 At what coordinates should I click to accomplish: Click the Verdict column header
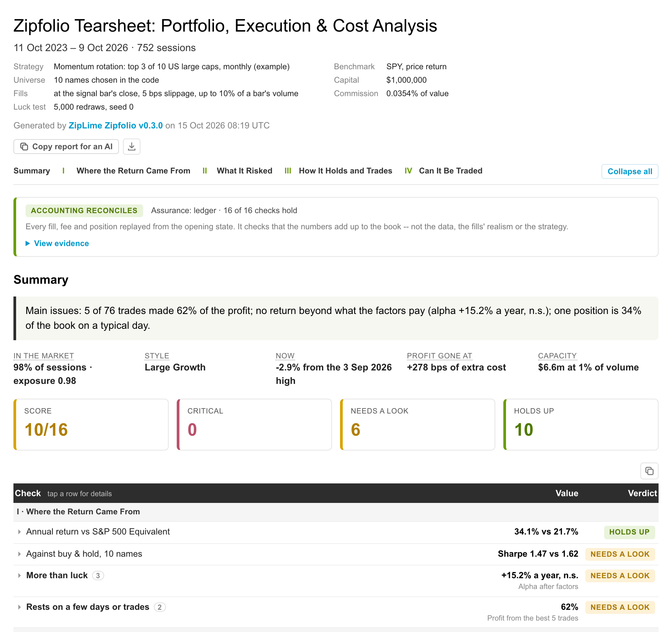pyautogui.click(x=642, y=493)
